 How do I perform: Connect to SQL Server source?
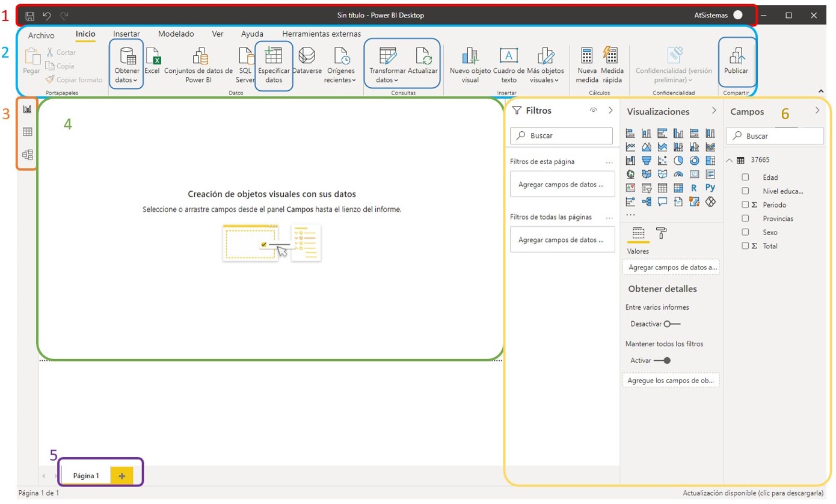[x=245, y=65]
